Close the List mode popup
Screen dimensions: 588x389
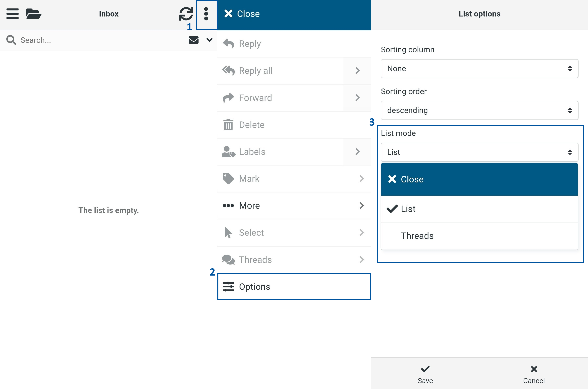coord(479,179)
